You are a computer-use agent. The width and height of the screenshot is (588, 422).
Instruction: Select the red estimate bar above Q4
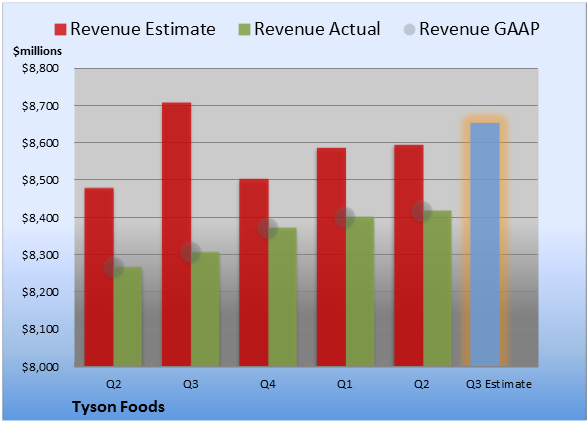(x=254, y=273)
